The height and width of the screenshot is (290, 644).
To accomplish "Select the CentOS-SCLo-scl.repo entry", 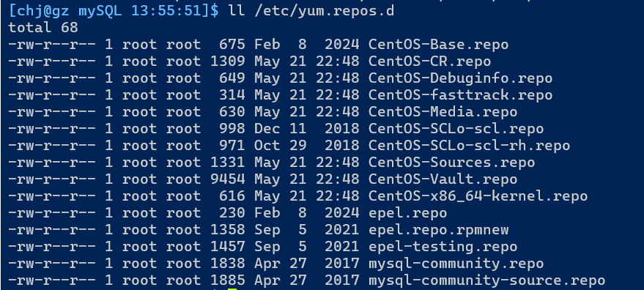I will (456, 129).
